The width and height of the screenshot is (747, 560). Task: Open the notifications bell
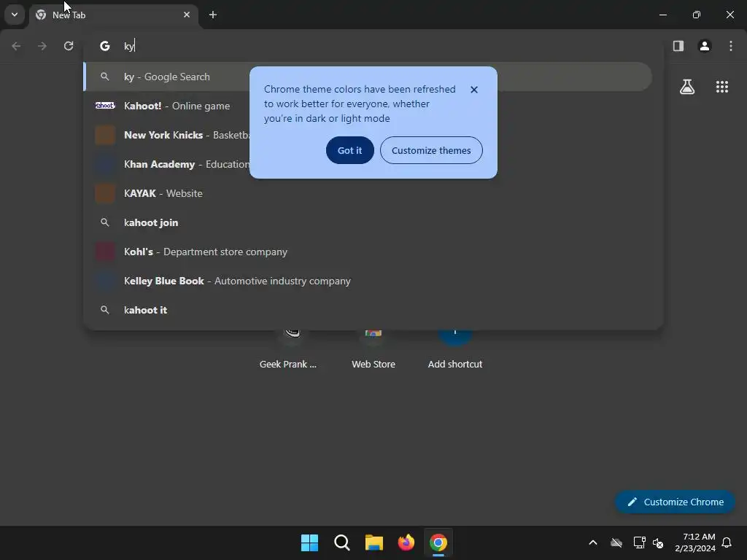[727, 542]
